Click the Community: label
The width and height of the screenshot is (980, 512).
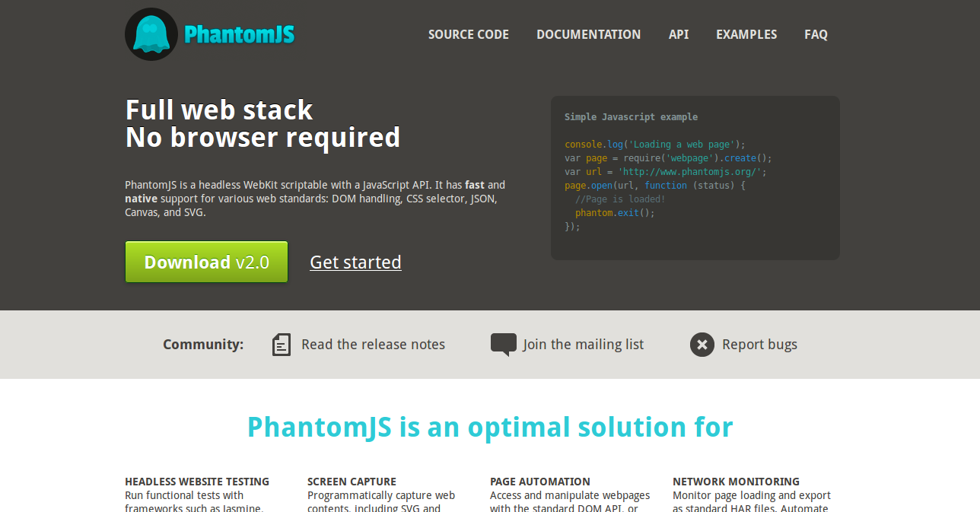203,345
